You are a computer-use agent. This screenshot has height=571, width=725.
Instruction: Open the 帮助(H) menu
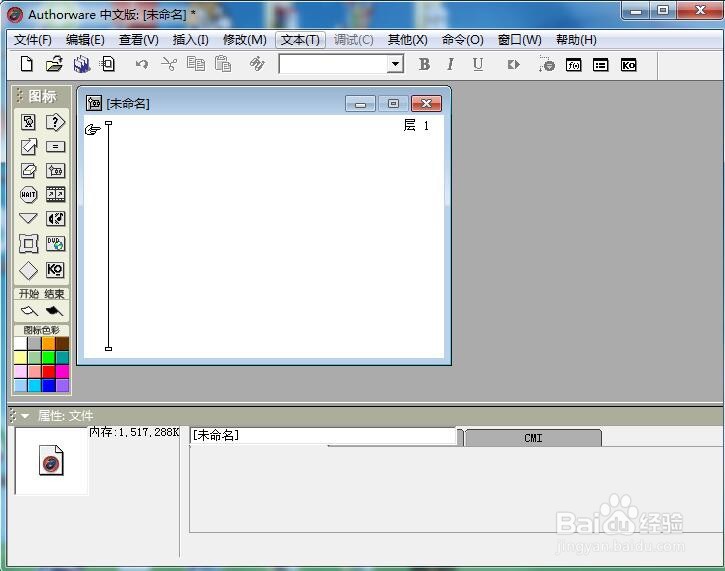pos(576,40)
